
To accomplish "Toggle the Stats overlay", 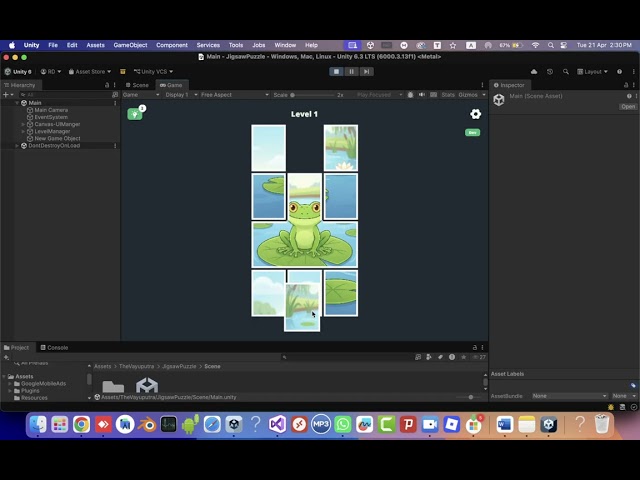I will [x=448, y=95].
